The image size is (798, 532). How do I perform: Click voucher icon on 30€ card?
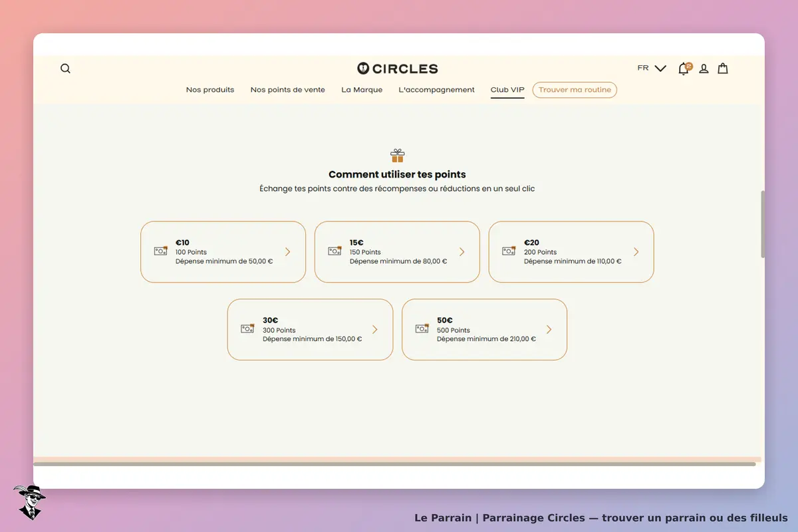(x=248, y=329)
